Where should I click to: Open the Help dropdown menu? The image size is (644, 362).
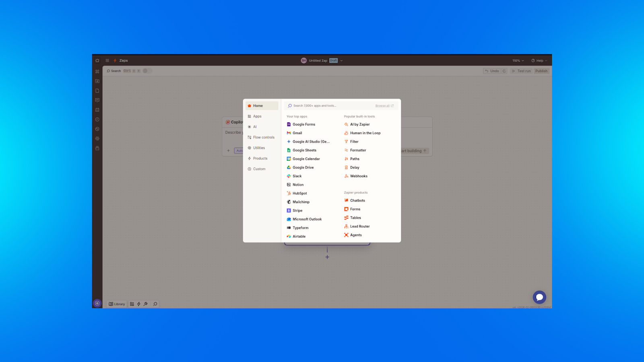click(x=539, y=61)
